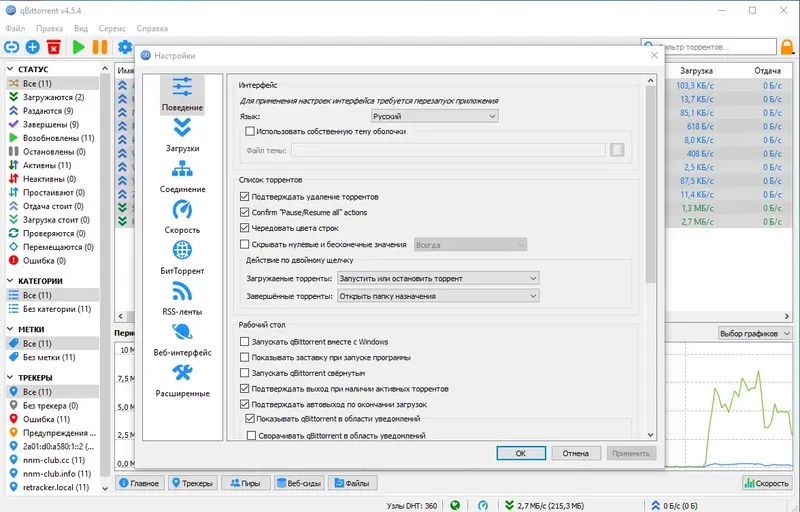Click the gear options toolbar icon

click(x=125, y=47)
